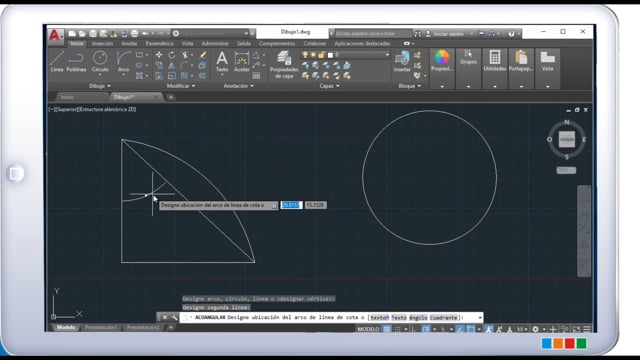Click the Open file quick access icon
This screenshot has width=640, height=360.
tap(82, 33)
